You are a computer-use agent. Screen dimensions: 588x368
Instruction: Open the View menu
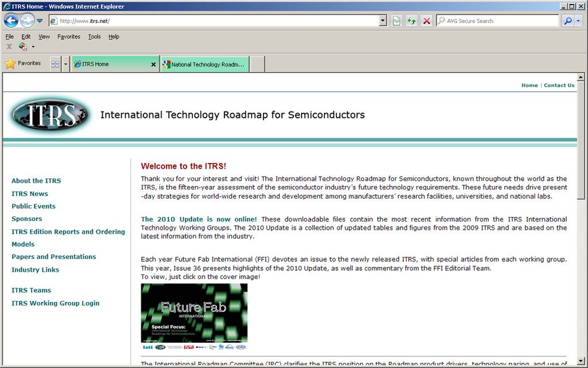pos(44,36)
